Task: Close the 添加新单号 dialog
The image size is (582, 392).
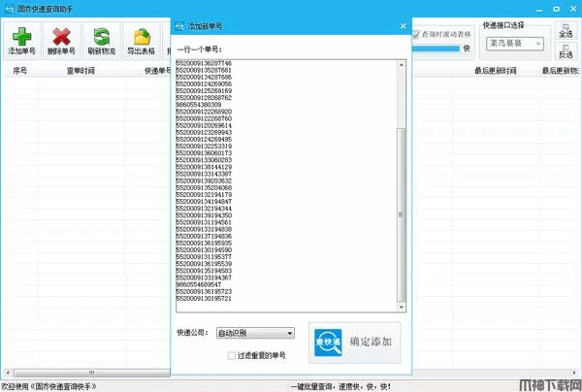Action: pyautogui.click(x=404, y=26)
